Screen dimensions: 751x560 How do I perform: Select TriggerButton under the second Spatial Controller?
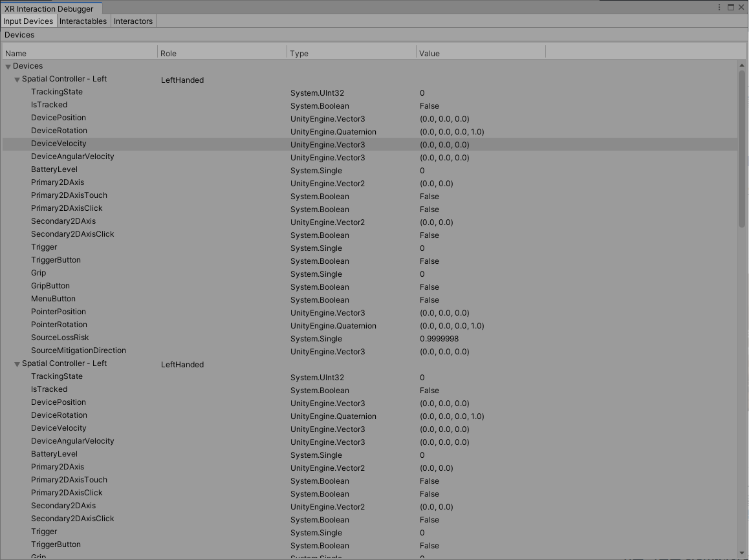coord(370,545)
